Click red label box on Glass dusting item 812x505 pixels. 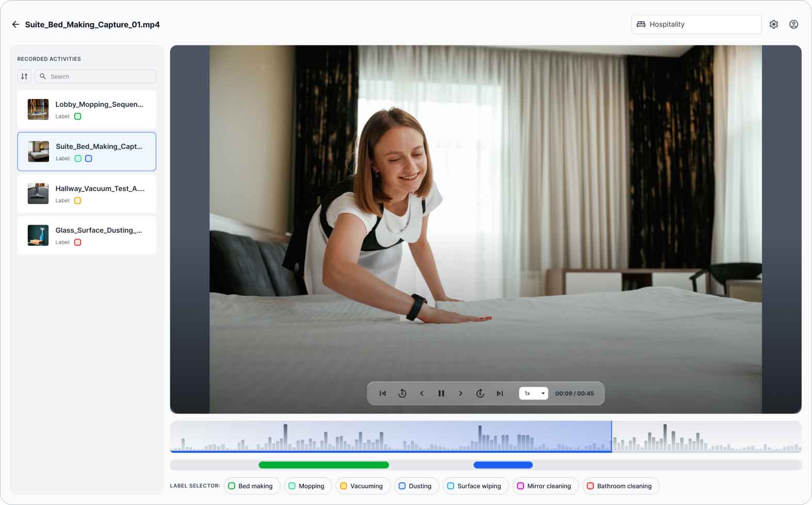click(x=78, y=243)
